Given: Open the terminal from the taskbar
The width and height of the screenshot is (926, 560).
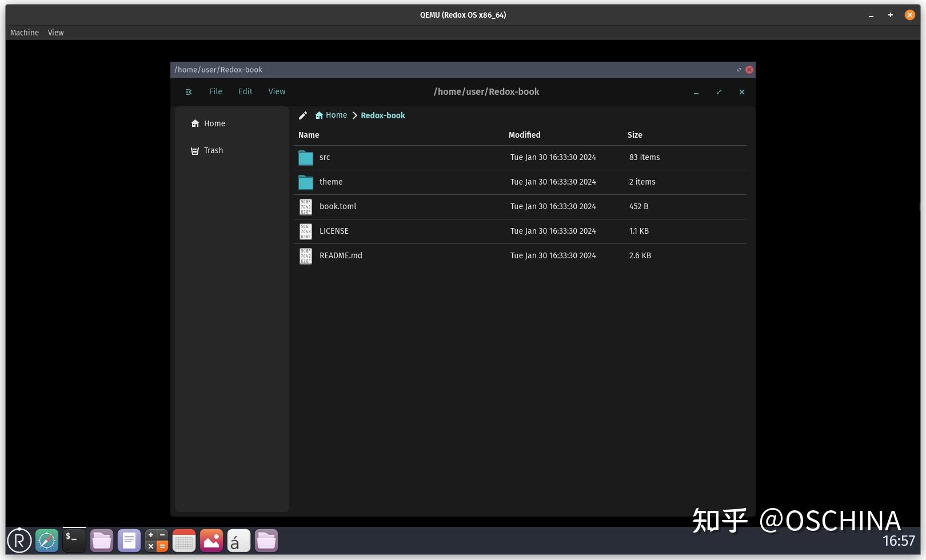Looking at the screenshot, I should [x=74, y=540].
